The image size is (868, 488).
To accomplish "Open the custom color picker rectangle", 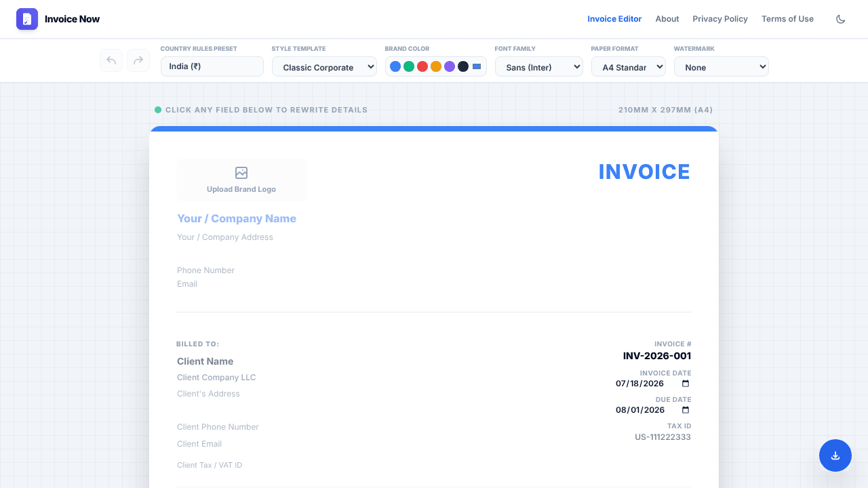I will click(x=477, y=66).
